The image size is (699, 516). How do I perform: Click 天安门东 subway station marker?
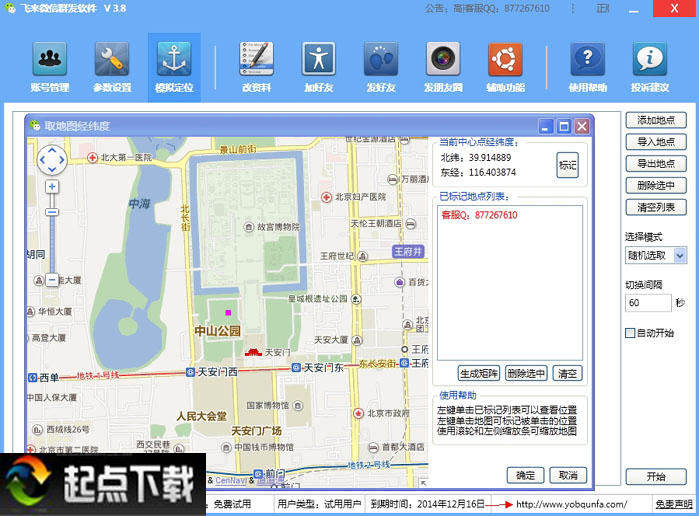pos(296,367)
